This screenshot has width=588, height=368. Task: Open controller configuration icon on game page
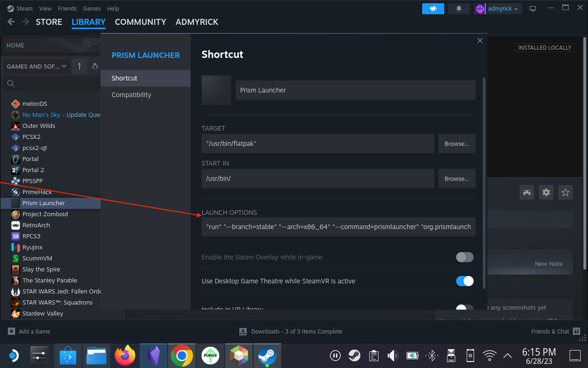pos(526,192)
